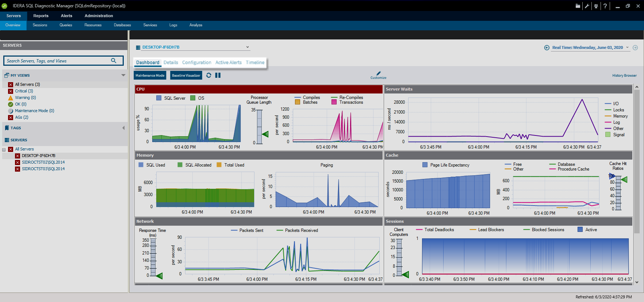
Task: Open the DESKTOP-IF6DH7B server dropdown
Action: 247,47
